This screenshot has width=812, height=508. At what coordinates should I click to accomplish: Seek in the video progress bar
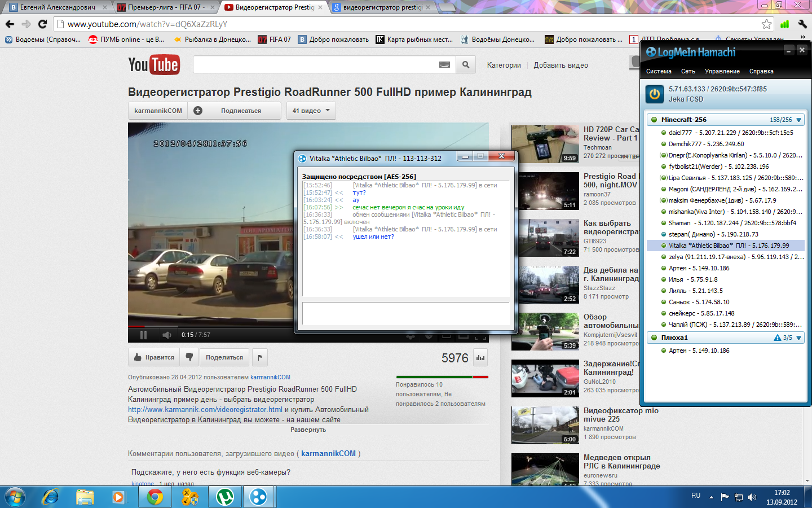(x=308, y=326)
